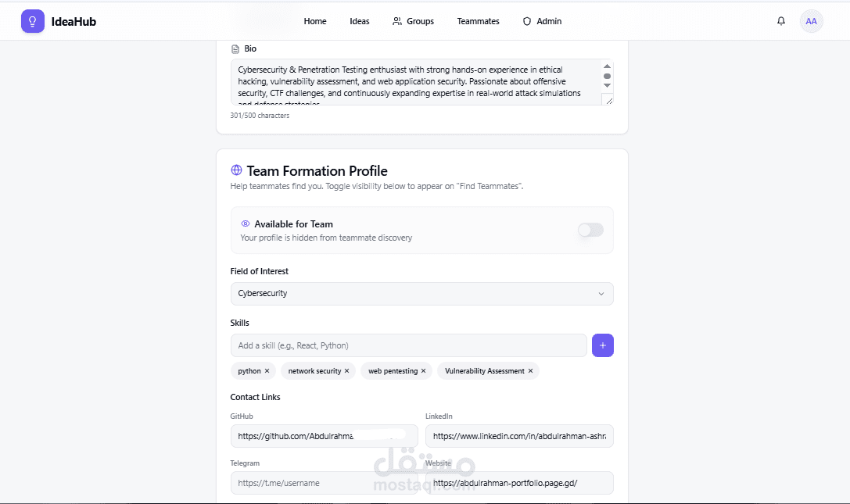Click the Cybersecurity dropdown chevron arrow
The width and height of the screenshot is (850, 504).
[601, 294]
